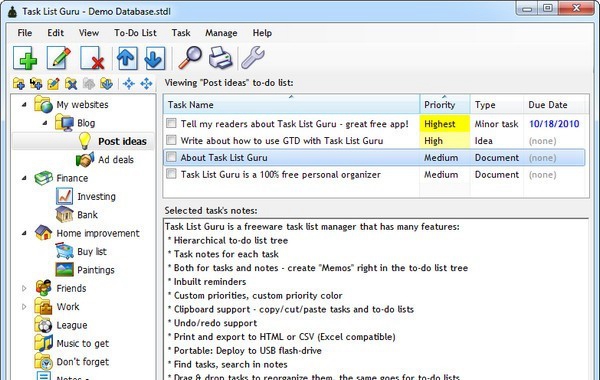Image resolution: width=600 pixels, height=380 pixels.
Task: Open the Help menu
Action: tap(262, 33)
